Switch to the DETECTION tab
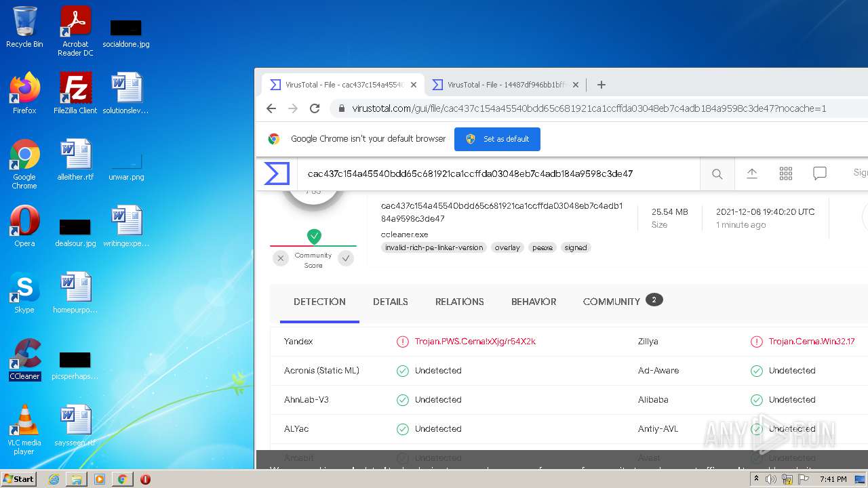The height and width of the screenshot is (488, 868). pos(319,302)
